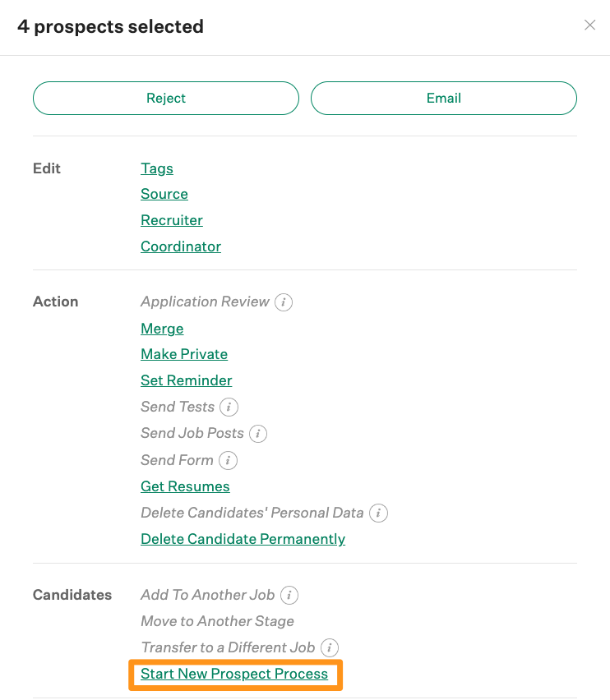Close the prospects selected dialog
Screen dimensions: 610x700
point(590,25)
